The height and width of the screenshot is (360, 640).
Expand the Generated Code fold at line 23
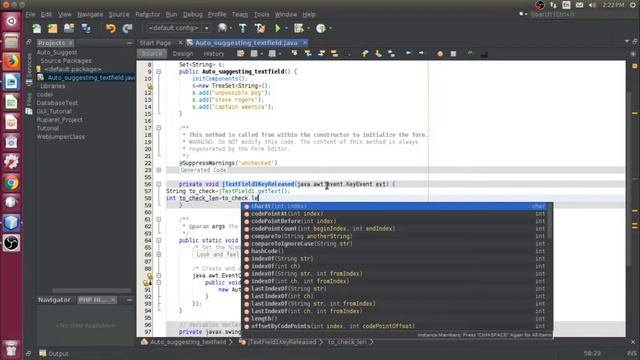[159, 170]
